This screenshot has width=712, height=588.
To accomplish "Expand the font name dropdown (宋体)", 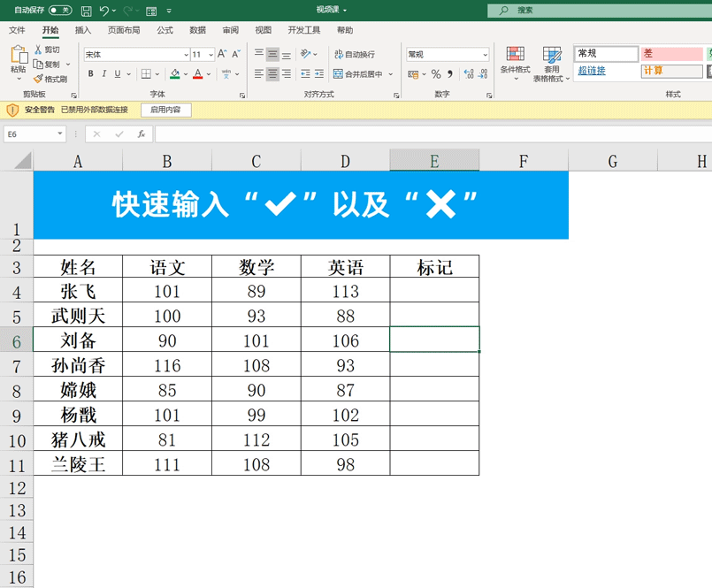I will (x=186, y=55).
